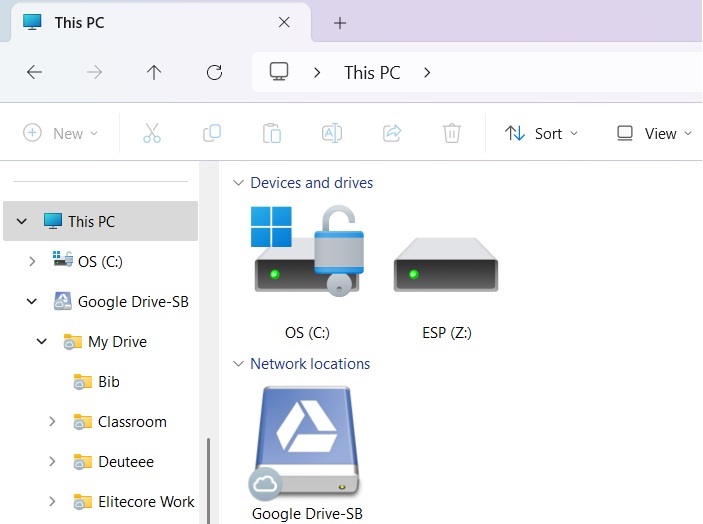Click chevron before This PC in address bar

tap(317, 72)
